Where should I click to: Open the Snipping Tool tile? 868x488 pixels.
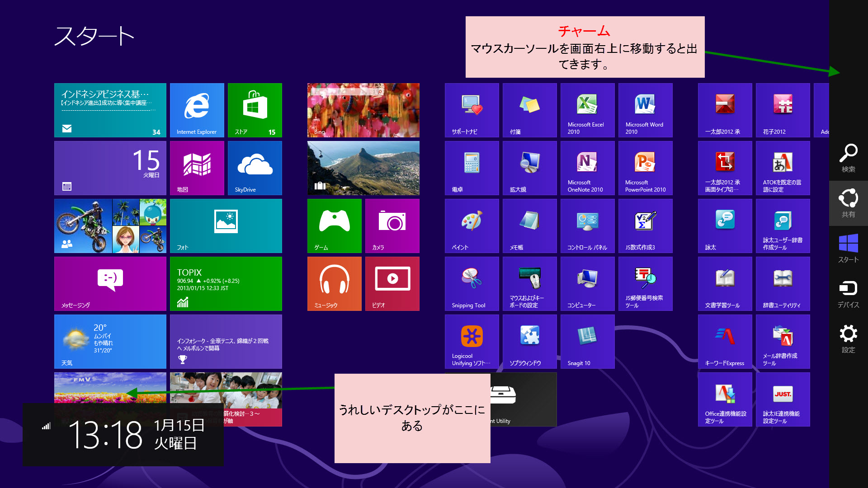(472, 283)
